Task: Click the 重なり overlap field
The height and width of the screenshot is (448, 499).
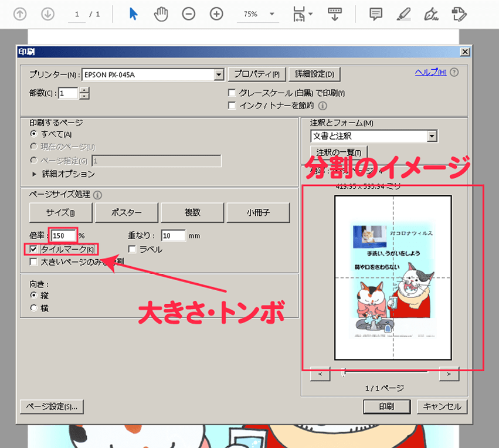Action: click(173, 236)
